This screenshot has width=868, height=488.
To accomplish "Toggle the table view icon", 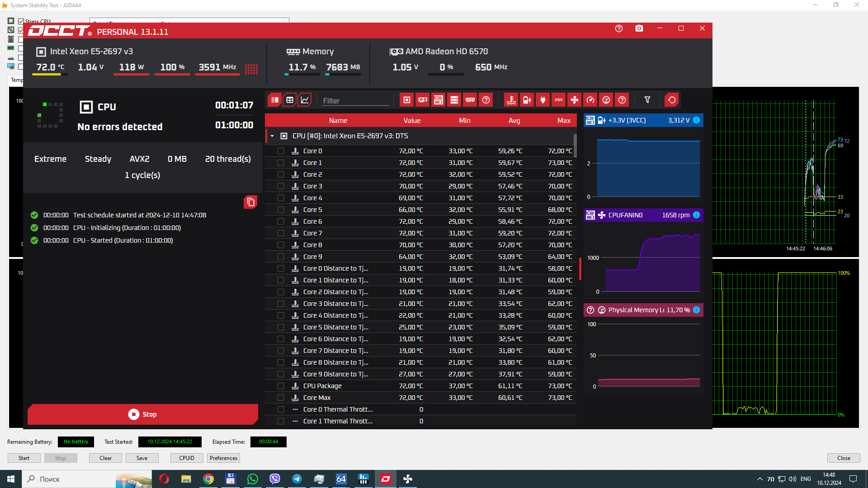I will [290, 100].
